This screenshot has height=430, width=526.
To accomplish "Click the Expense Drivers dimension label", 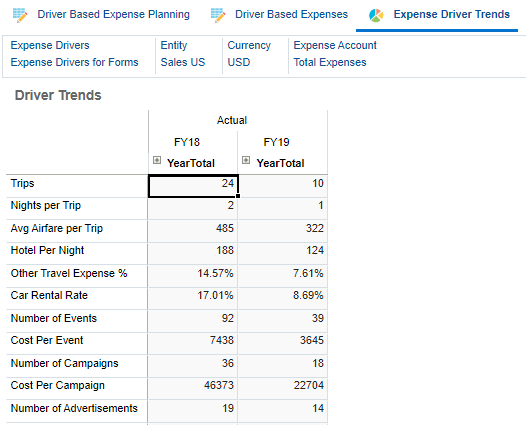I will [x=50, y=45].
